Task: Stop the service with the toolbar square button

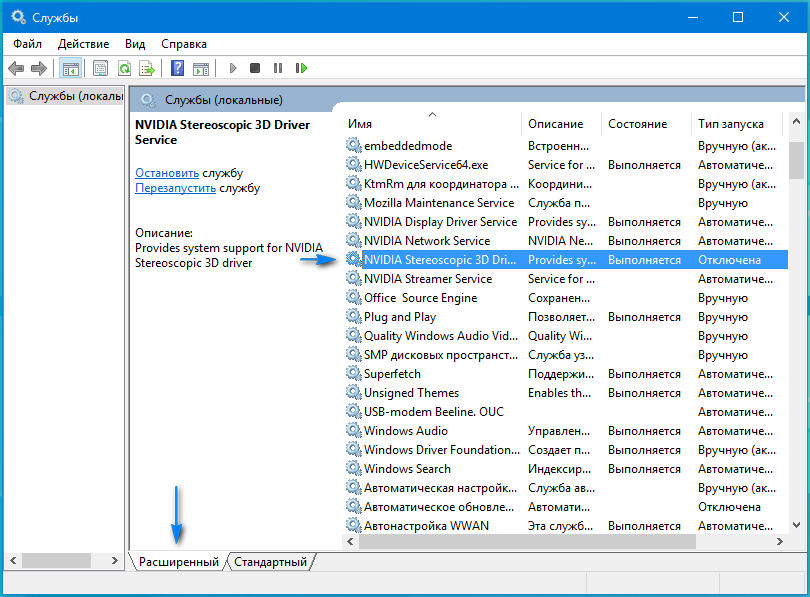Action: 255,68
